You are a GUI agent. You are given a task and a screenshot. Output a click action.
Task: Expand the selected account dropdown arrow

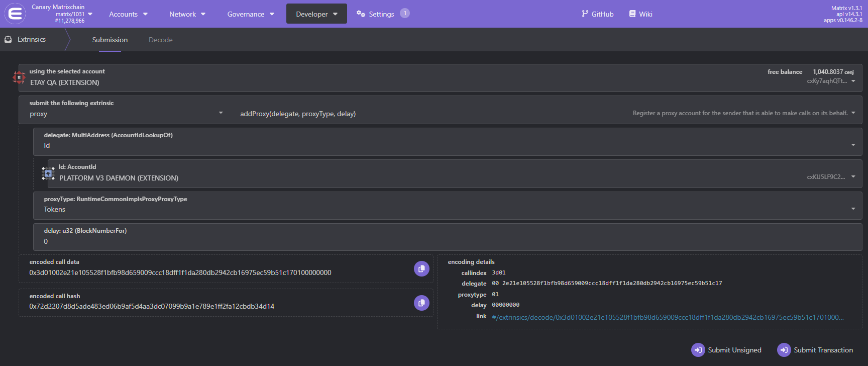(853, 81)
